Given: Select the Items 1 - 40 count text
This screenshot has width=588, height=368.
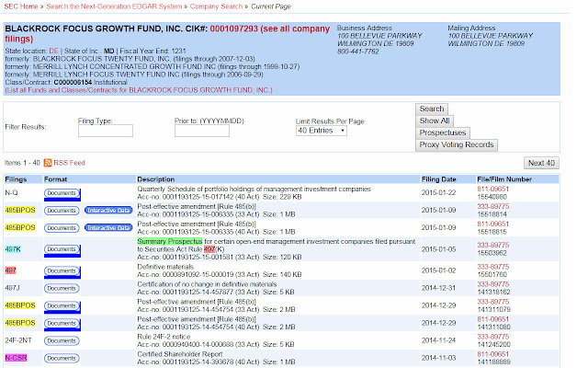Looking at the screenshot, I should (22, 163).
